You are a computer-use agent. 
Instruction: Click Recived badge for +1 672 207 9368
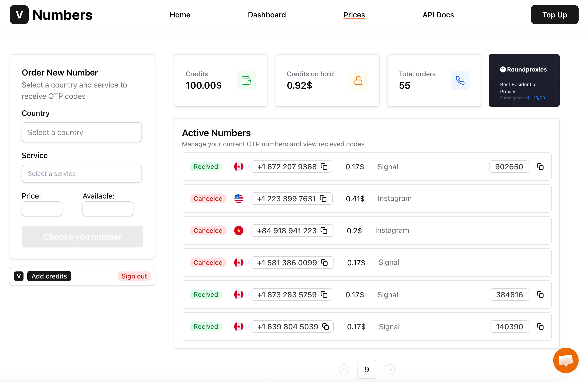tap(206, 166)
